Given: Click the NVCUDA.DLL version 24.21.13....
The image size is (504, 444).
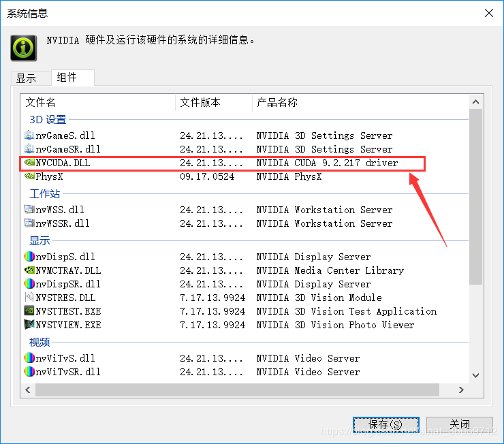Looking at the screenshot, I should pos(211,163).
